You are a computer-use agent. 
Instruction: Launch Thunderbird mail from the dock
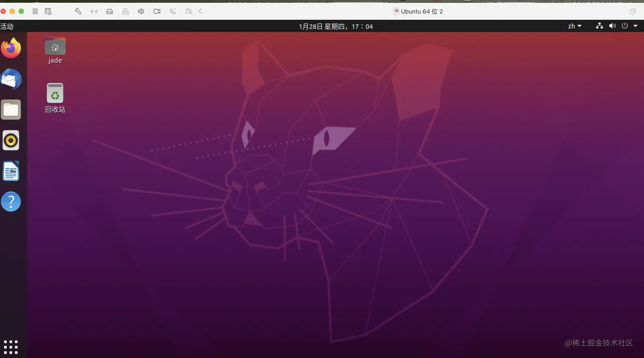tap(11, 79)
